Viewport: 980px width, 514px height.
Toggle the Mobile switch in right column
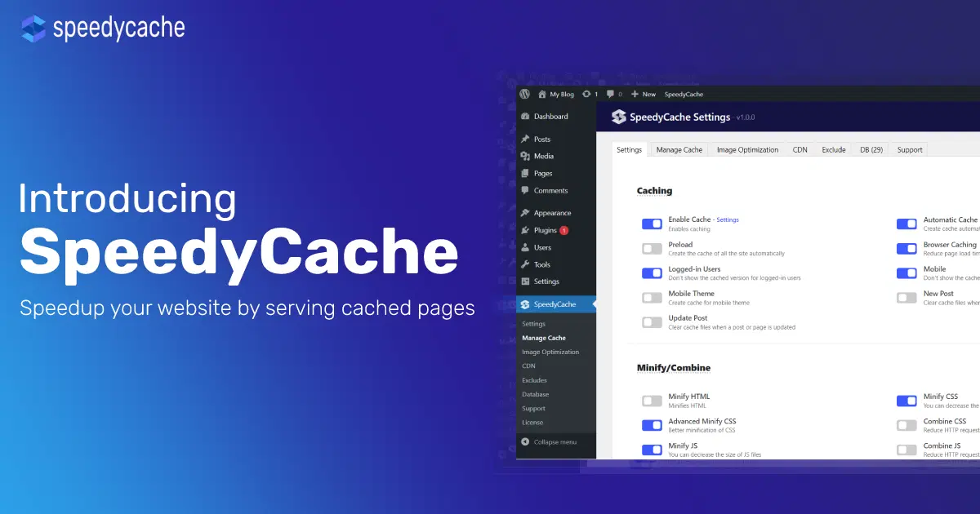coord(906,273)
